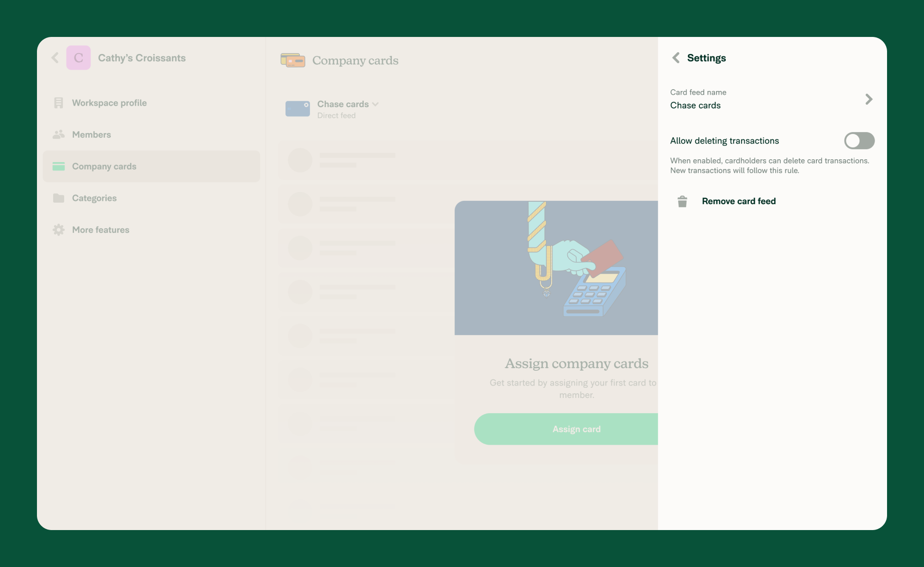The width and height of the screenshot is (924, 567).
Task: Click the back arrow in Settings panel
Action: point(676,58)
